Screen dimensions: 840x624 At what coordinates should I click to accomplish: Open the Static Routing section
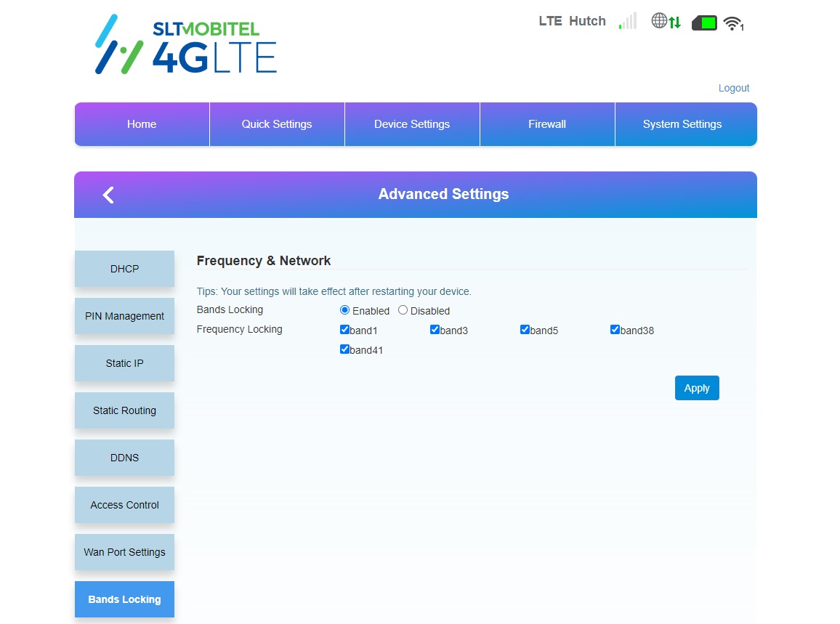pos(124,410)
